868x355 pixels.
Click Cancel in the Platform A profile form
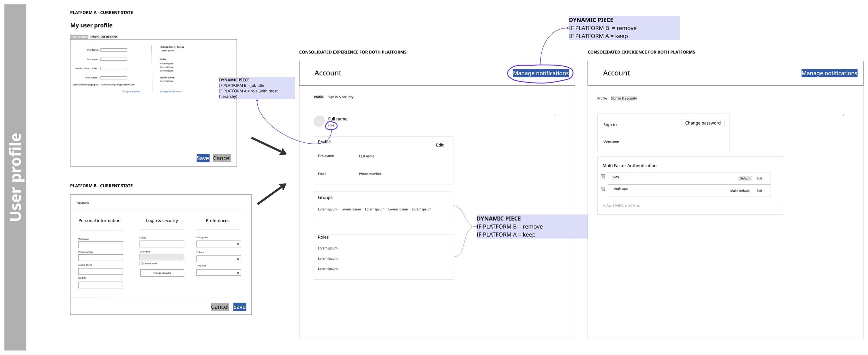(x=222, y=158)
